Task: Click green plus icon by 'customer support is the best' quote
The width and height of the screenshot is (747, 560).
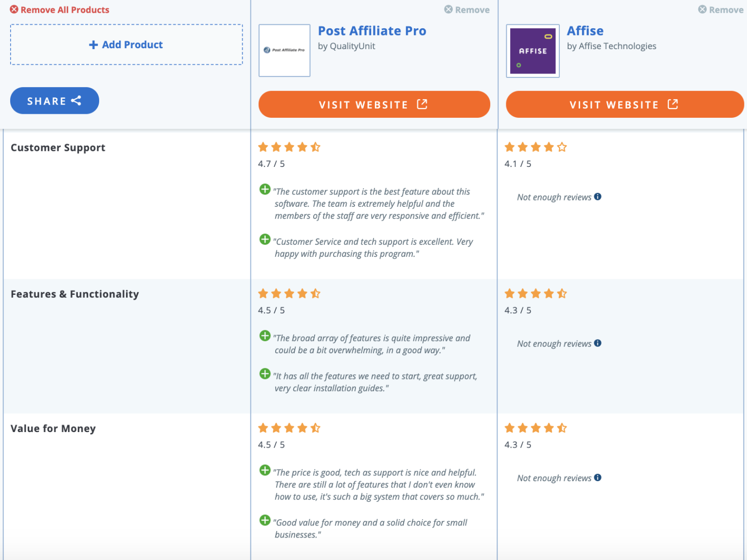Action: pos(265,189)
